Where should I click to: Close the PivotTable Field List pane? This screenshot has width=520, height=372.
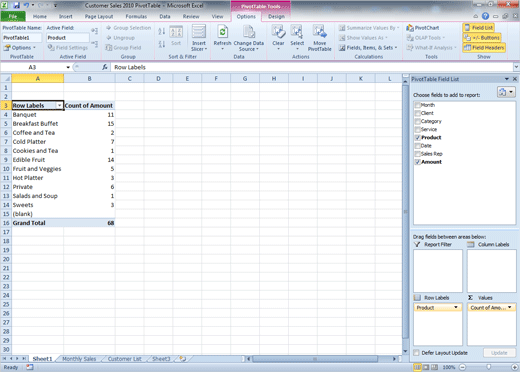pos(514,79)
